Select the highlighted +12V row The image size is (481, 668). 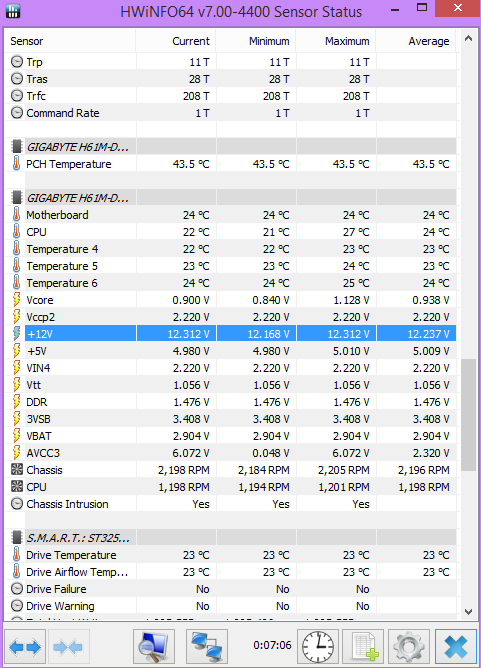pos(230,334)
